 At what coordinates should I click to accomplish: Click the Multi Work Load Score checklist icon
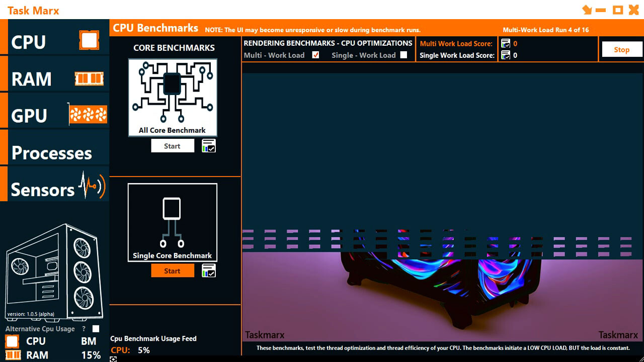tap(506, 44)
